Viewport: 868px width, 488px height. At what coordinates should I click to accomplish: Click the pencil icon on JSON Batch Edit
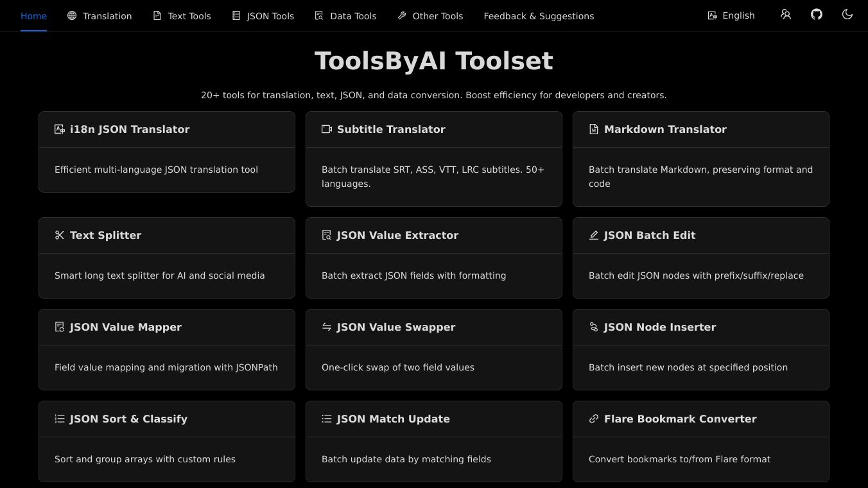click(x=593, y=235)
